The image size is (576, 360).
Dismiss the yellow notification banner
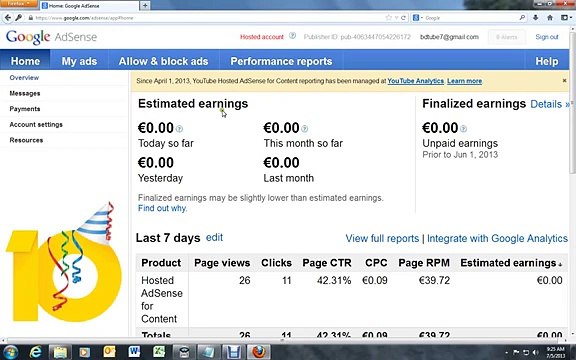point(564,80)
